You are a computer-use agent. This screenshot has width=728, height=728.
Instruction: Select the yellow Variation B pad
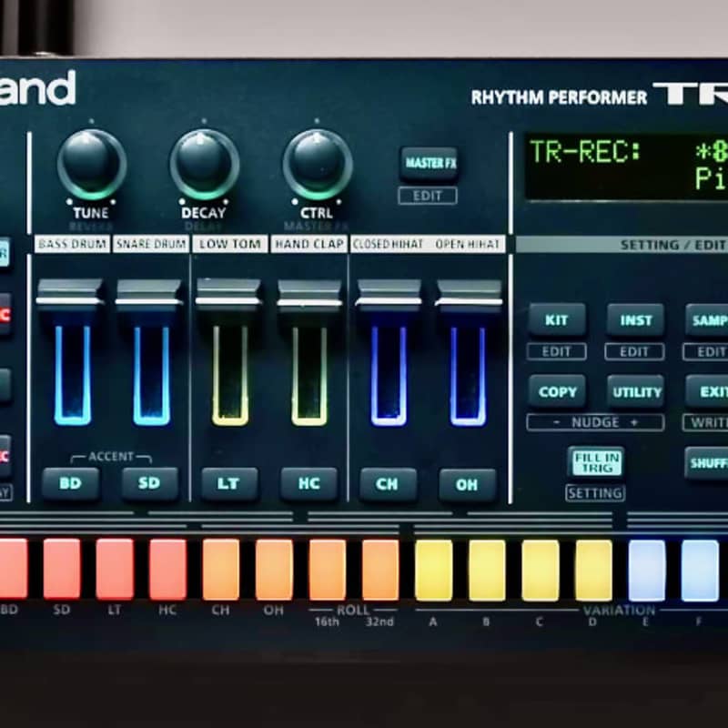pyautogui.click(x=487, y=571)
